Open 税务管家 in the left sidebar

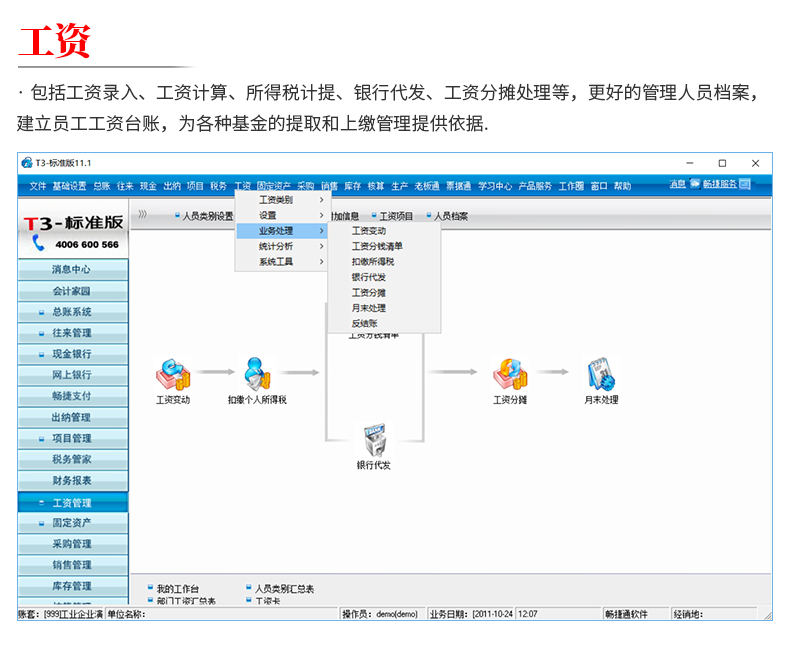[x=72, y=460]
